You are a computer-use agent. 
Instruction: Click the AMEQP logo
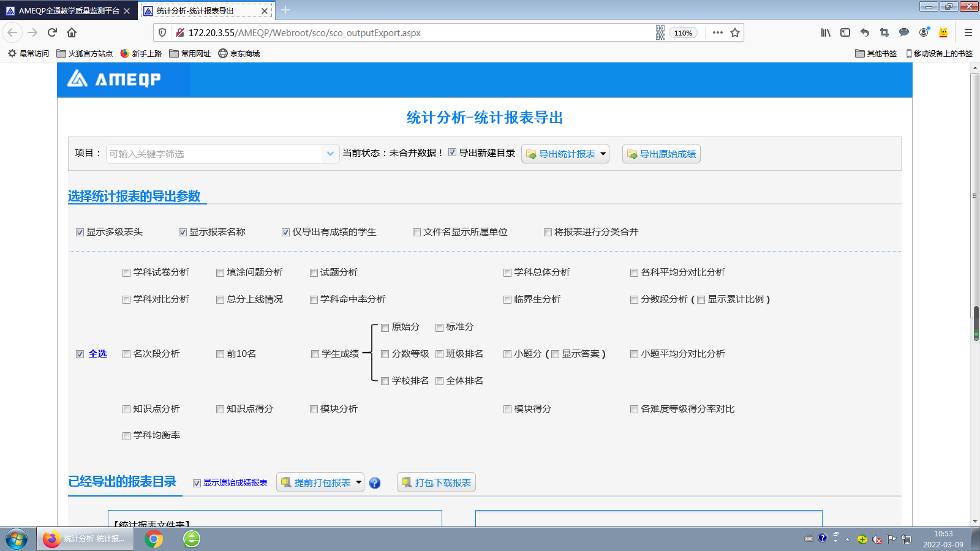tap(114, 79)
